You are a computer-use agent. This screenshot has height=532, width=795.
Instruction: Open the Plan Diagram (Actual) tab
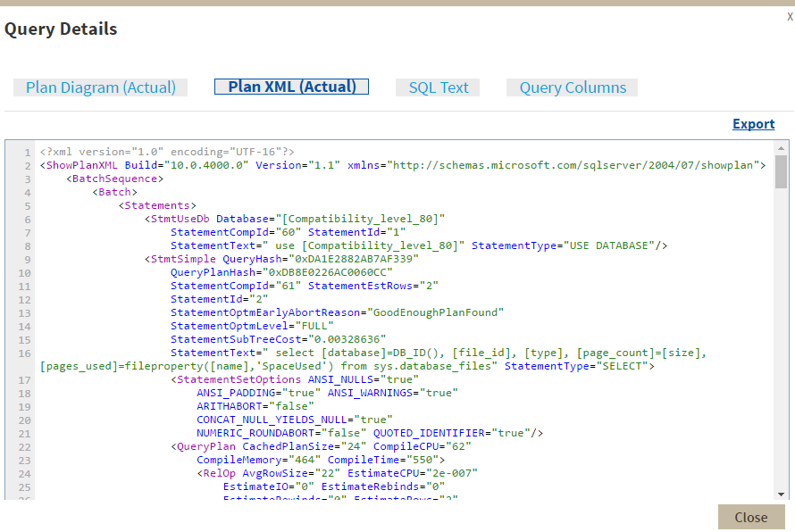point(100,87)
